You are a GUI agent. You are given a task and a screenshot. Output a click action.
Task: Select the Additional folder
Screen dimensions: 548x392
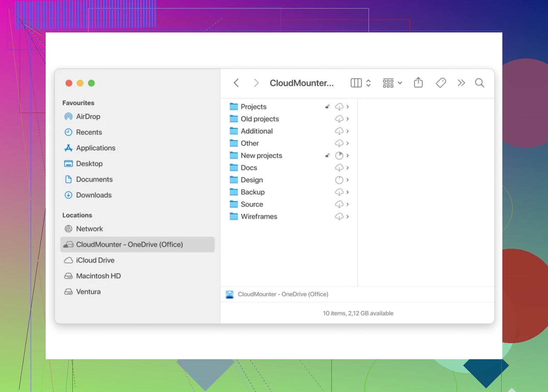coord(289,131)
